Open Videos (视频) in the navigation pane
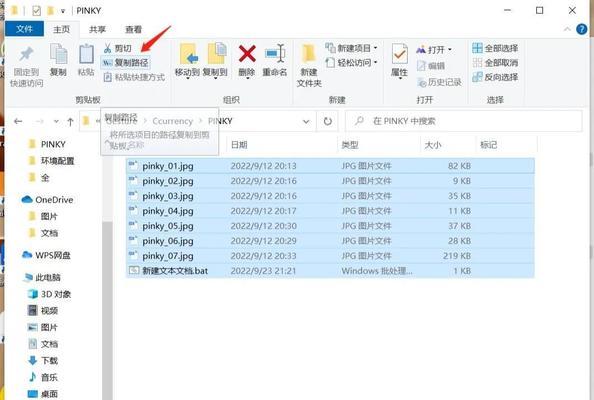This screenshot has width=594, height=400. [x=43, y=311]
